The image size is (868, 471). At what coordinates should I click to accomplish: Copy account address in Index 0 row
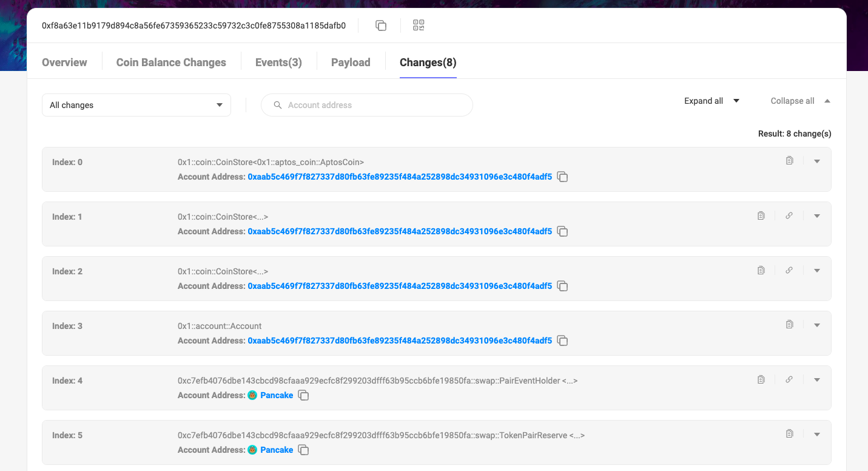click(562, 177)
